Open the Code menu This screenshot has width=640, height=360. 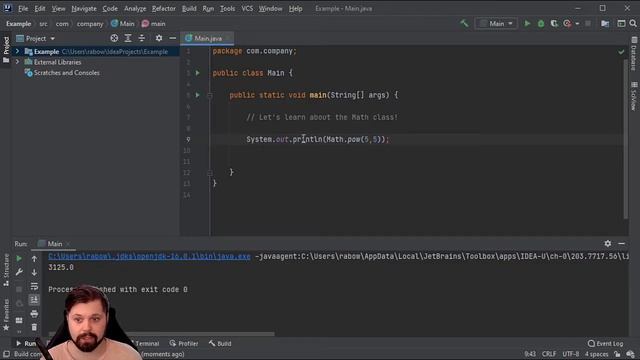click(110, 9)
